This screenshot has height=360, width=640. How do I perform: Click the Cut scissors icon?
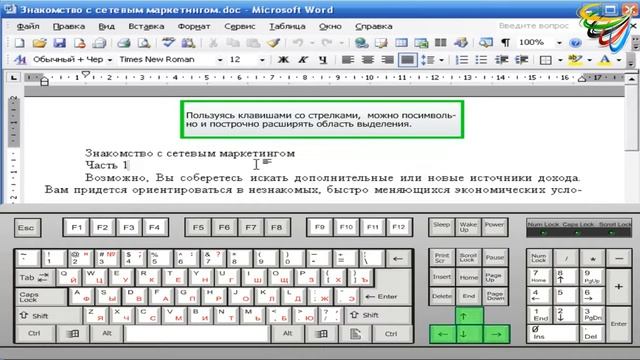tap(213, 42)
